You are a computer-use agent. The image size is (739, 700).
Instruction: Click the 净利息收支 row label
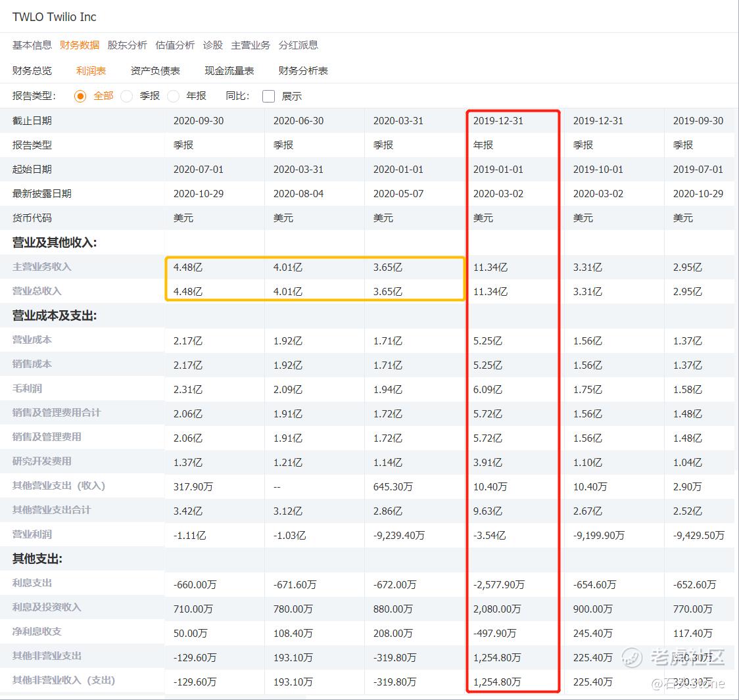[x=37, y=632]
